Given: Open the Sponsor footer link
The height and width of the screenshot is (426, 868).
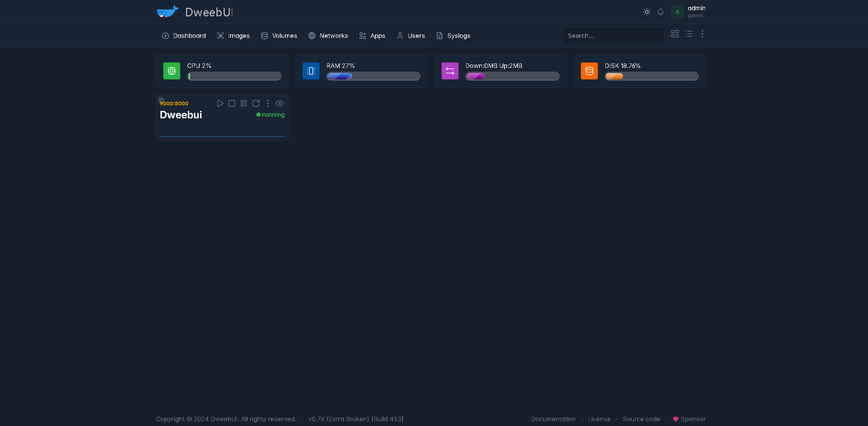Looking at the screenshot, I should tap(689, 419).
